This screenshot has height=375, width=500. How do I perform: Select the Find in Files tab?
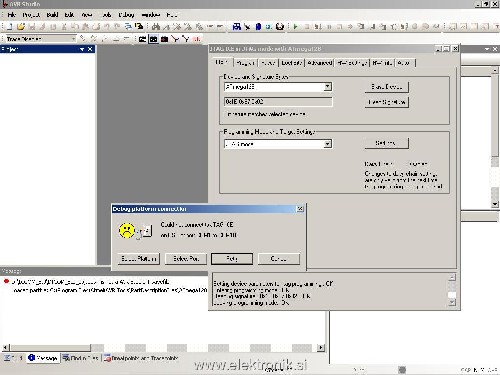(81, 358)
